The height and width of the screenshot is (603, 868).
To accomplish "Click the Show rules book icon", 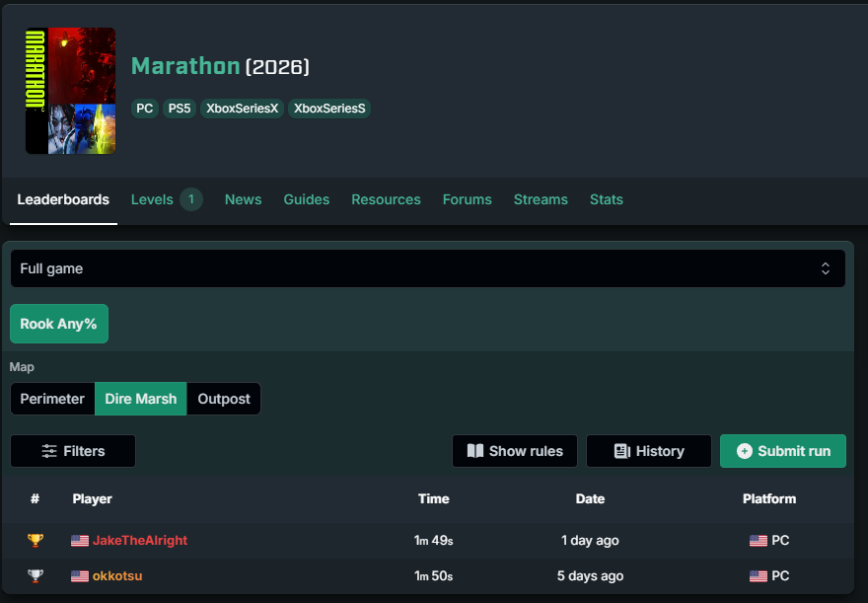I will click(475, 451).
